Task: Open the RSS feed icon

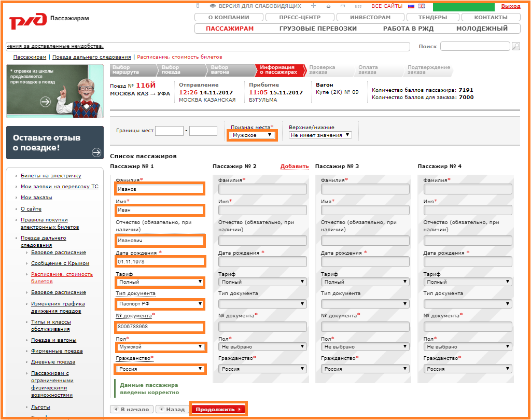Action: pyautogui.click(x=358, y=6)
